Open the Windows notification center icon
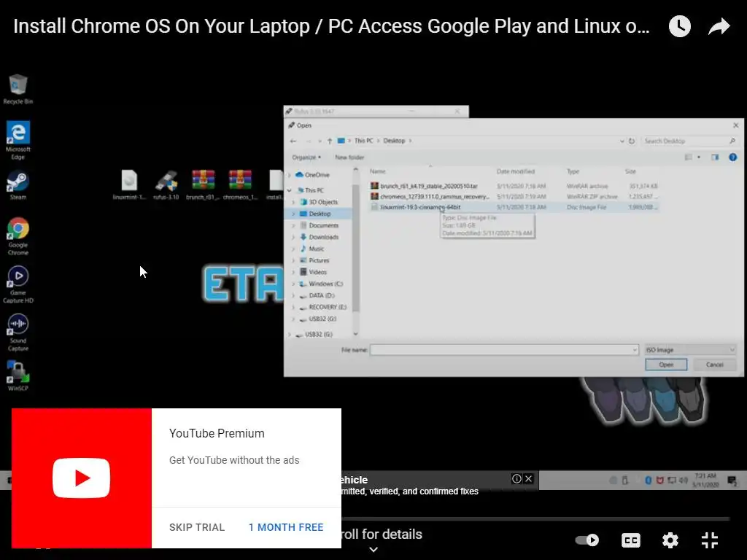Image resolution: width=747 pixels, height=560 pixels. coord(732,481)
